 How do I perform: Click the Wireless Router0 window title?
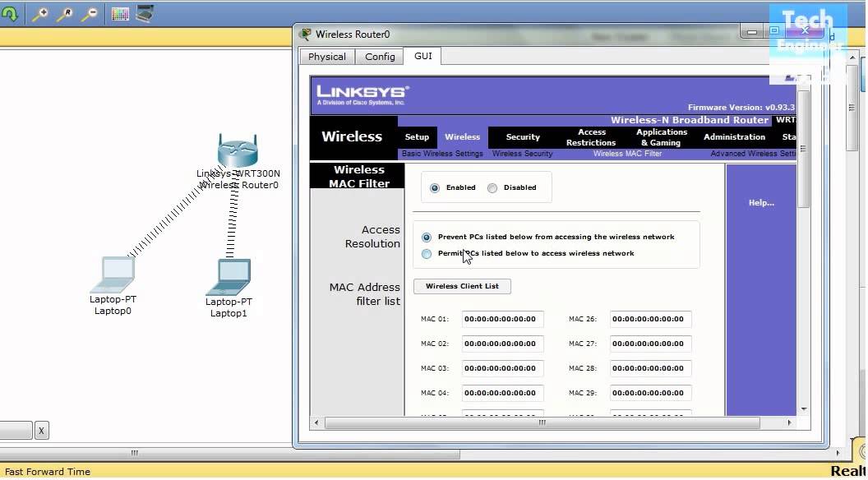click(353, 35)
